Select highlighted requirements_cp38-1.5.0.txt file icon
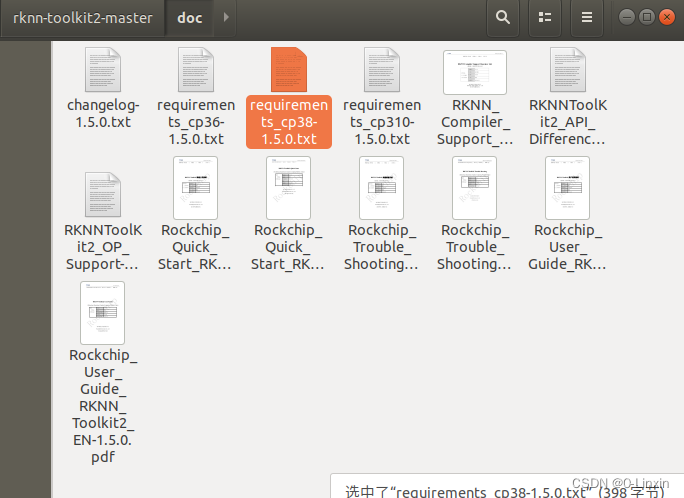This screenshot has height=498, width=684. pyautogui.click(x=289, y=70)
